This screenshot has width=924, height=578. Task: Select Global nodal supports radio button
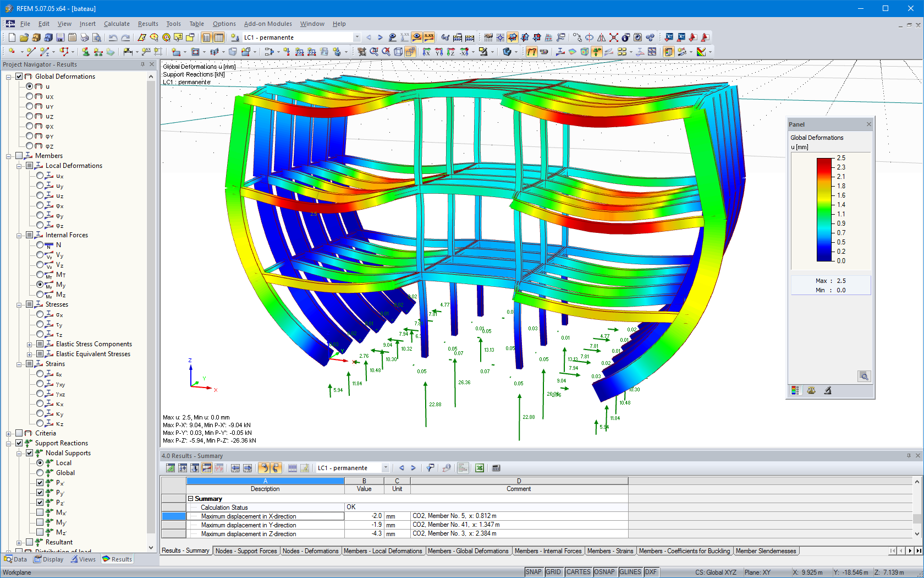point(40,473)
